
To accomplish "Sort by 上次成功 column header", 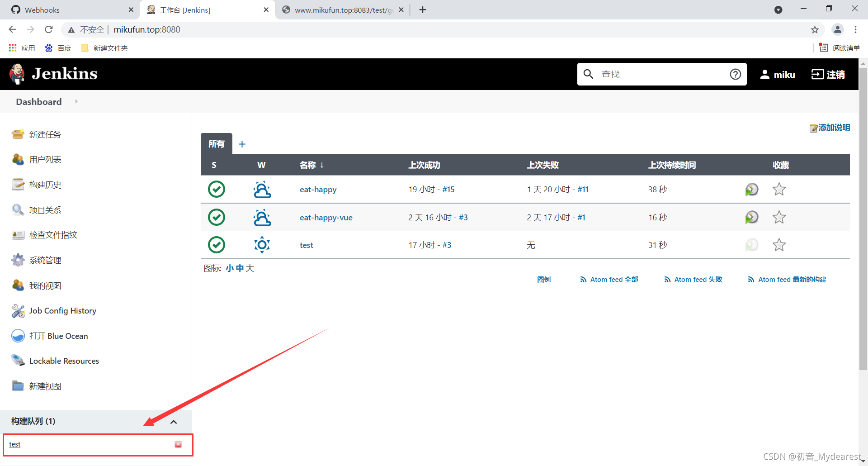I will click(x=424, y=165).
